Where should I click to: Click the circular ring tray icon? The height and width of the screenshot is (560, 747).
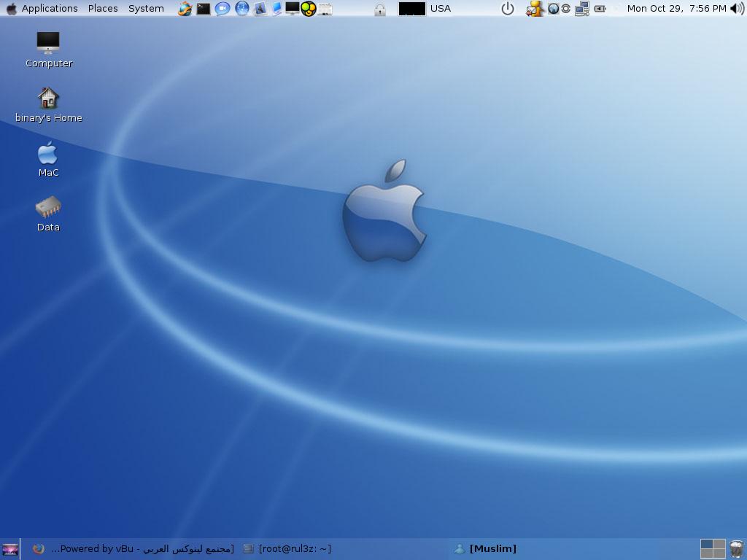point(565,9)
